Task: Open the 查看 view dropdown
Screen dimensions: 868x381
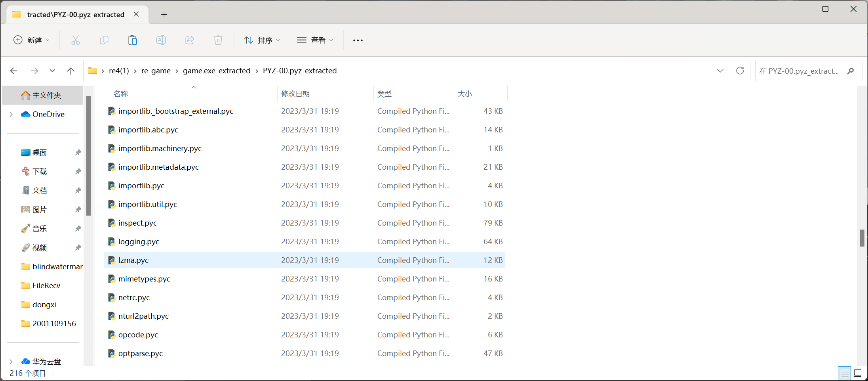Action: coord(315,40)
